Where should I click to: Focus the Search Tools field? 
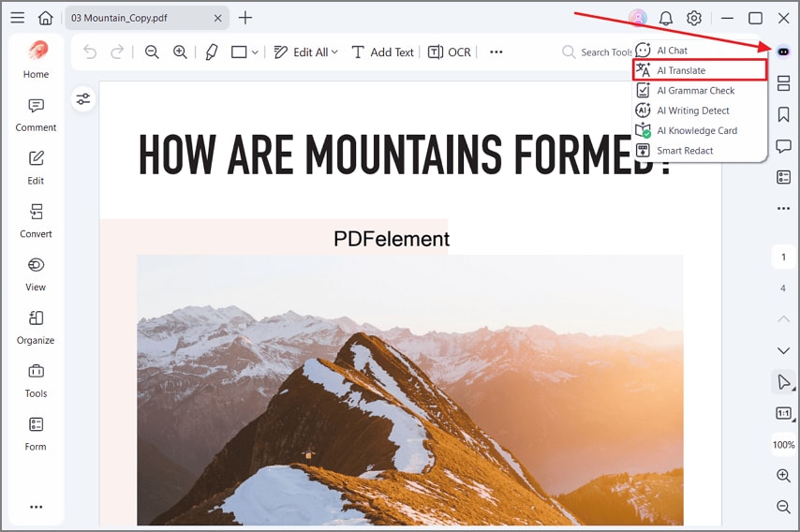click(597, 52)
